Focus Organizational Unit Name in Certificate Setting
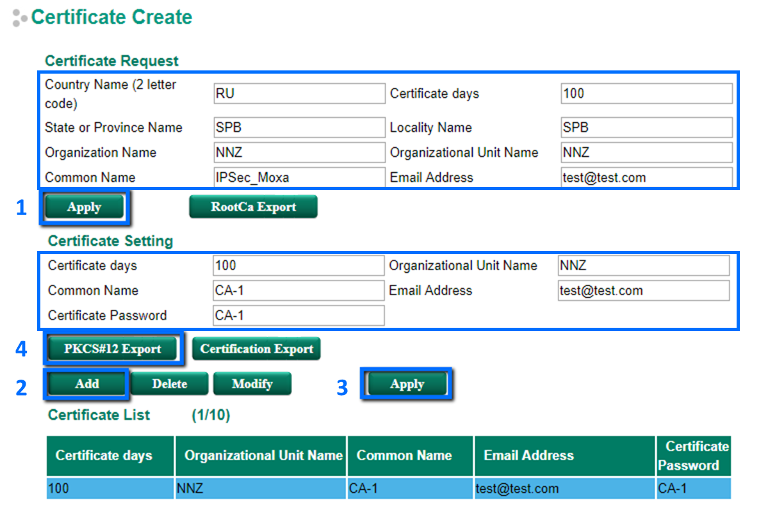The height and width of the screenshot is (532, 768). 643,265
